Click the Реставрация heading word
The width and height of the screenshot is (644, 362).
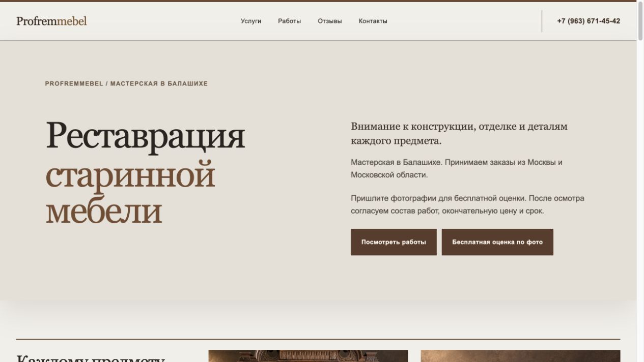tap(146, 135)
